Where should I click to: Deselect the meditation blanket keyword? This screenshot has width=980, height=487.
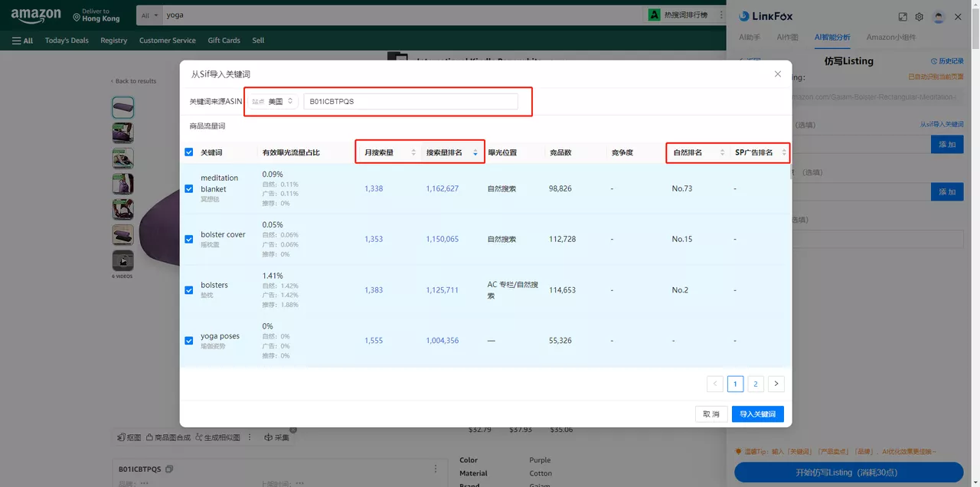click(x=188, y=188)
